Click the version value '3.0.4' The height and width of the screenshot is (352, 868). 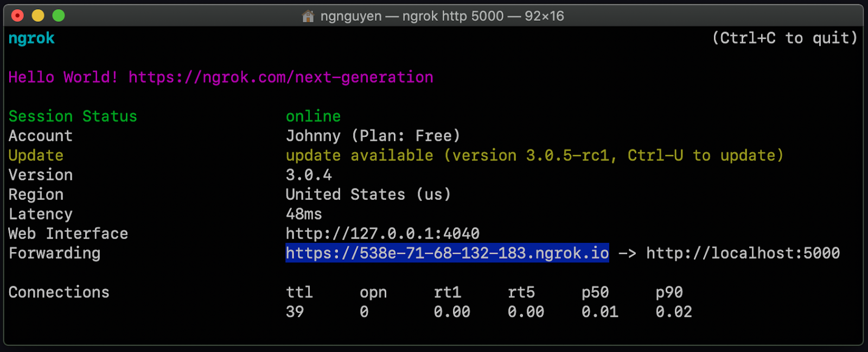(x=309, y=175)
